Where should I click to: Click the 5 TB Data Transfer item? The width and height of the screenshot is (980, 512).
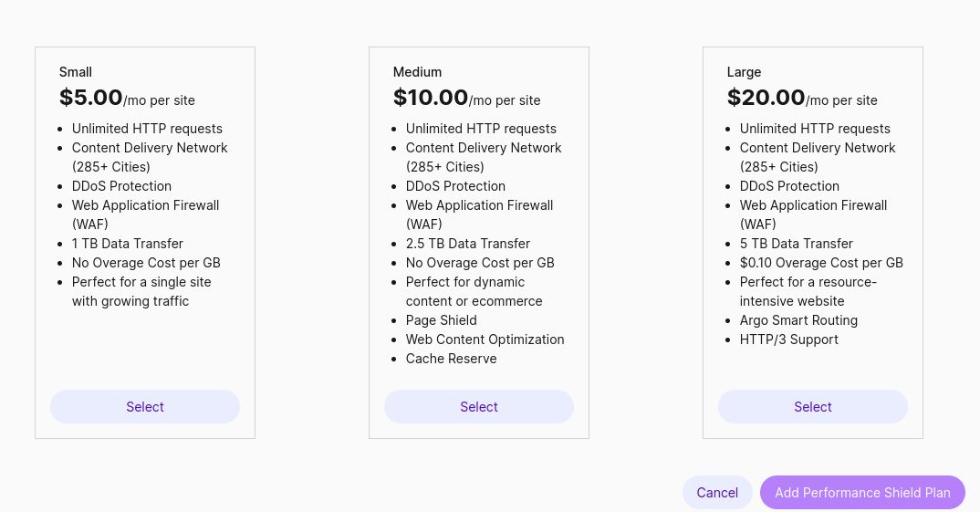coord(797,244)
